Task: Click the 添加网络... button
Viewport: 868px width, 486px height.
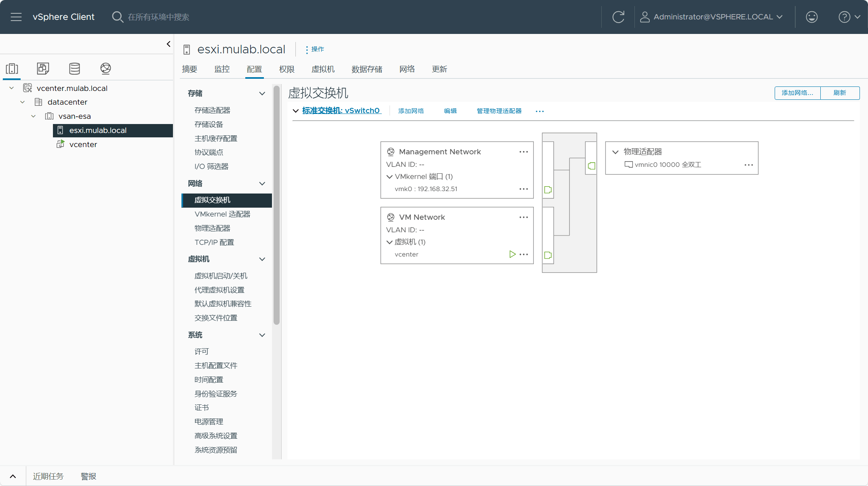Action: tap(797, 93)
